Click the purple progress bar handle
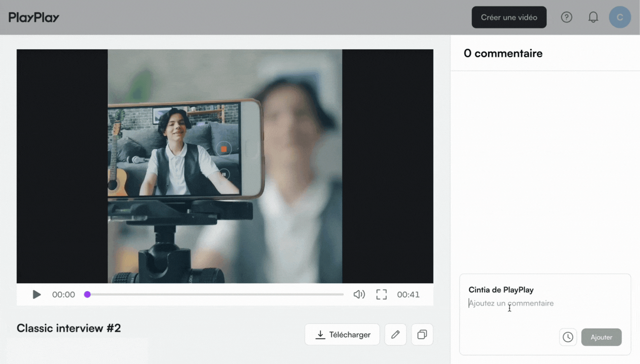Screen dimensions: 640x364 coord(88,294)
